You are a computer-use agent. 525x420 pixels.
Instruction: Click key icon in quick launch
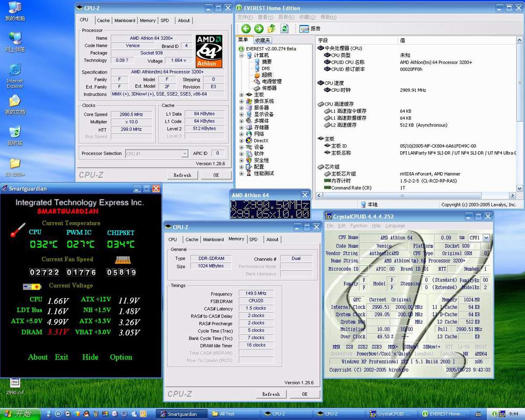(143, 414)
